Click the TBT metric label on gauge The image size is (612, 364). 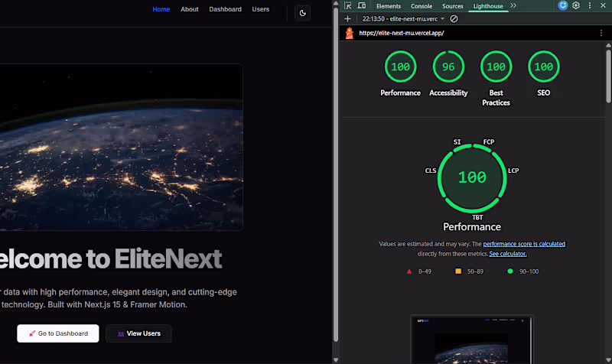477,218
